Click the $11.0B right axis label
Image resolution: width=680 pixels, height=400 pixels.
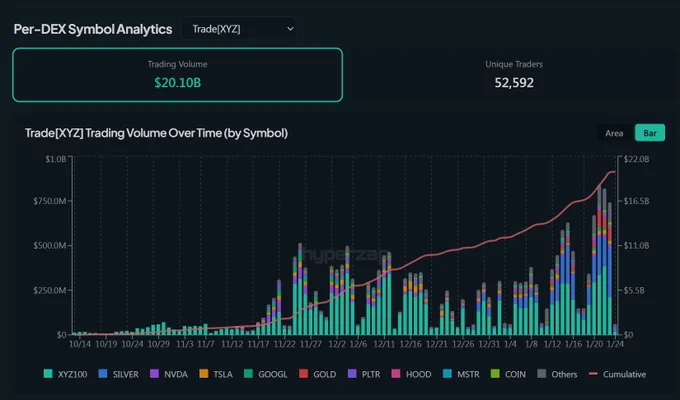(x=637, y=246)
